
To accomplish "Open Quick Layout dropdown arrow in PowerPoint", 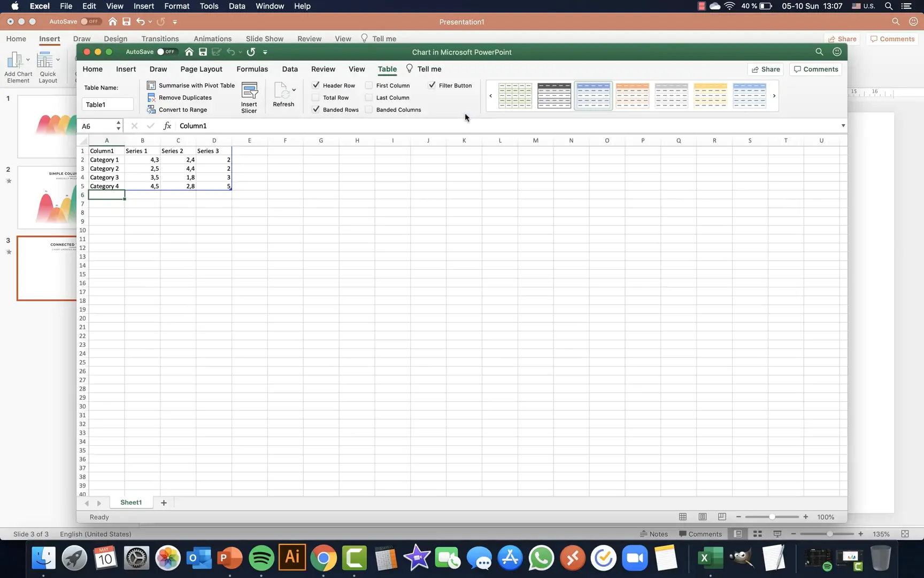I will (58, 60).
